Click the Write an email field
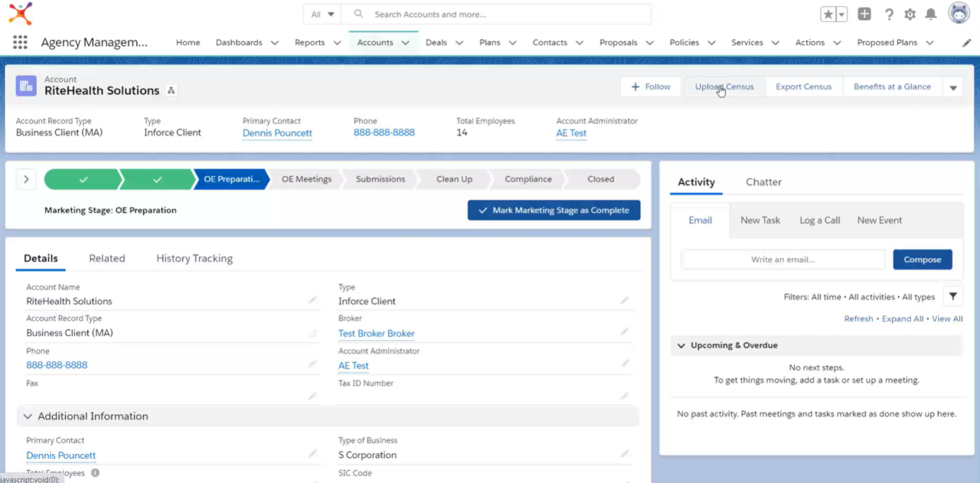 coord(782,259)
